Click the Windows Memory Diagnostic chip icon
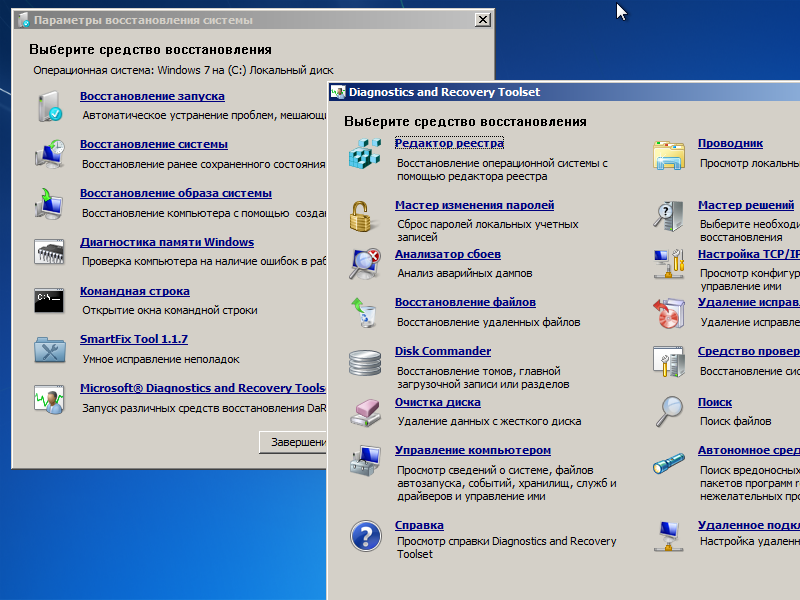800x600 pixels. pos(49,252)
